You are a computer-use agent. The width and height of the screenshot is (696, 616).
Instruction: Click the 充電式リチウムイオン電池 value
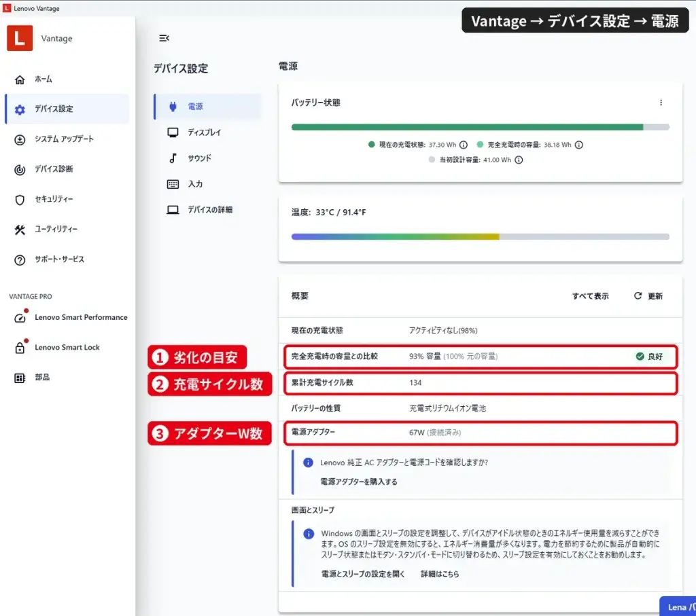[x=447, y=408]
